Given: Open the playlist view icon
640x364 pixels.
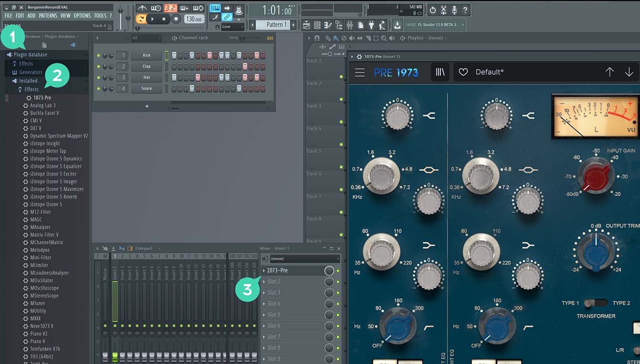Looking at the screenshot, I should pos(306,25).
